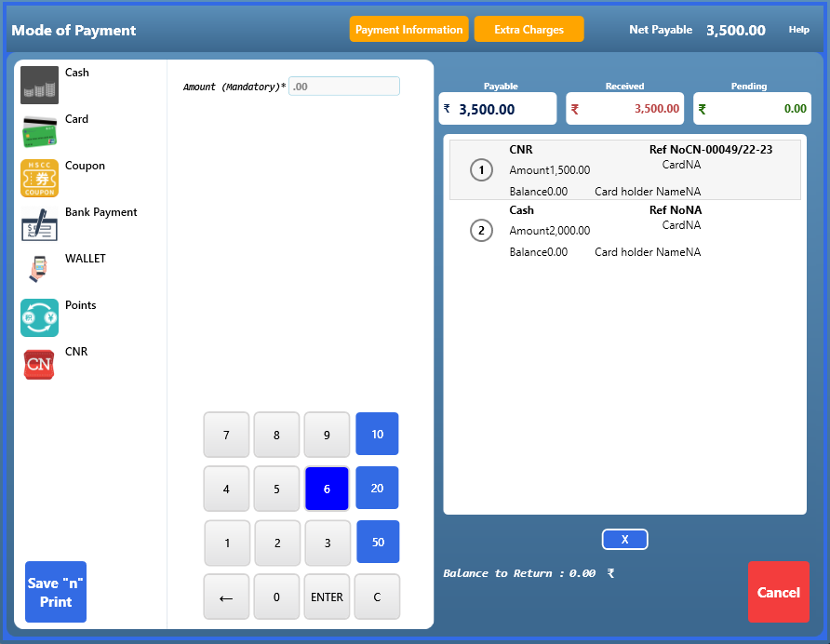830x644 pixels.
Task: Add quick amount 20
Action: pyautogui.click(x=377, y=489)
